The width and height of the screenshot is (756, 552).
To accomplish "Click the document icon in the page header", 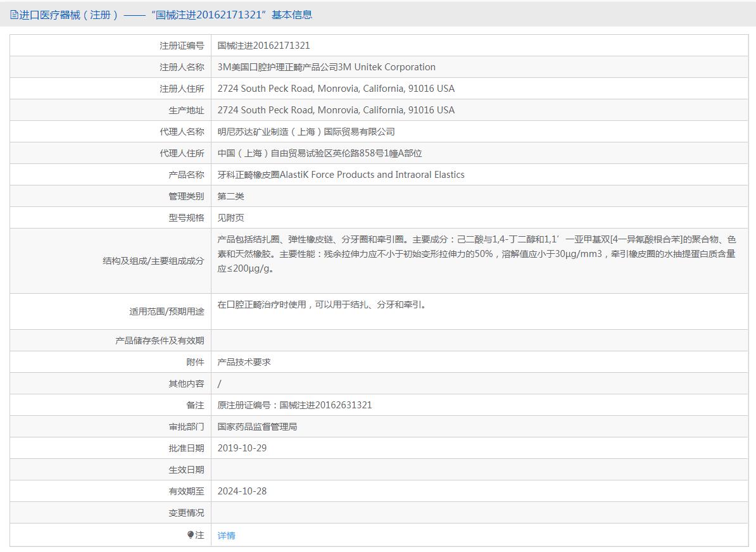I will (x=14, y=15).
